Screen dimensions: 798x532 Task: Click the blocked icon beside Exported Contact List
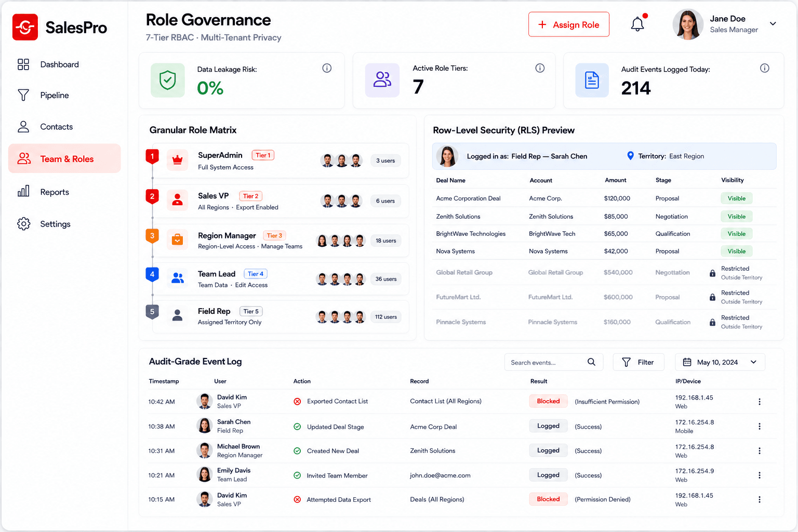click(x=297, y=402)
